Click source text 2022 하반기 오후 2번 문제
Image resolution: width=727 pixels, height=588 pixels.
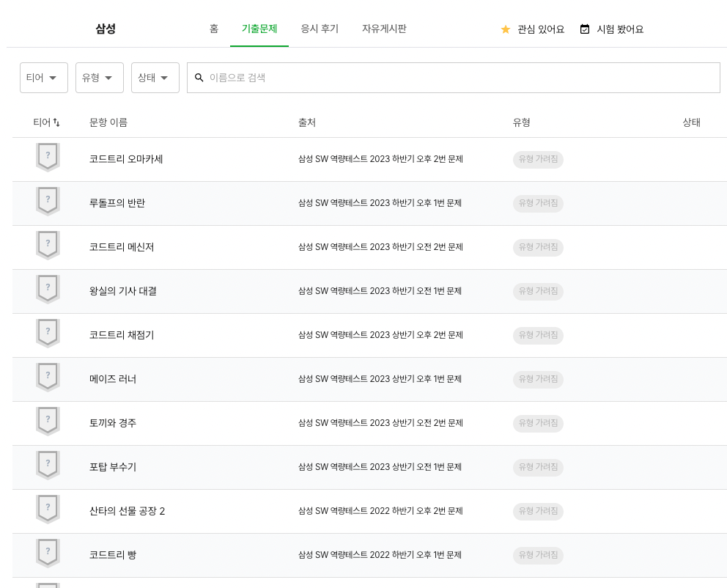click(416, 511)
